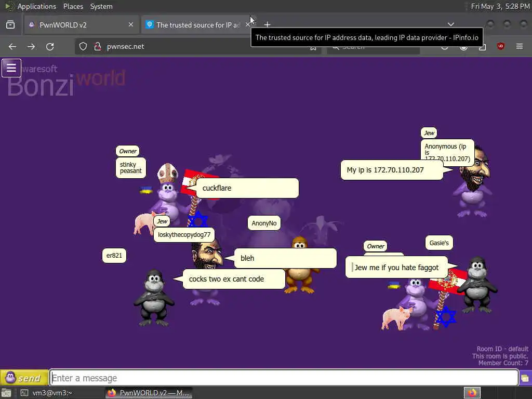The image size is (532, 399).
Task: Click the AnonyNo name tag
Action: click(x=264, y=223)
